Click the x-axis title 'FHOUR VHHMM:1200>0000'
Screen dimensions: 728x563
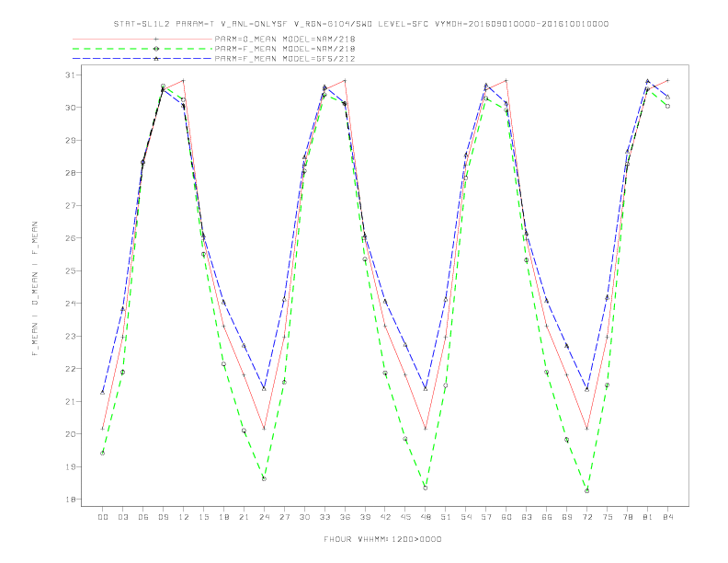382,539
